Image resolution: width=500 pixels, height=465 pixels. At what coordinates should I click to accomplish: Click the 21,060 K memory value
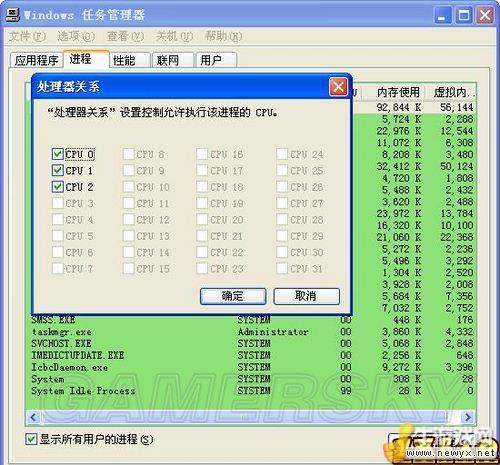[399, 237]
